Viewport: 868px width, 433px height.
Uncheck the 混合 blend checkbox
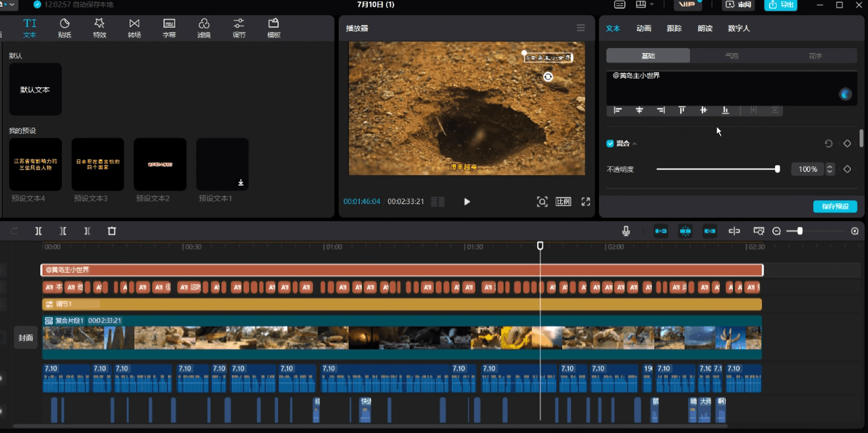[x=610, y=144]
